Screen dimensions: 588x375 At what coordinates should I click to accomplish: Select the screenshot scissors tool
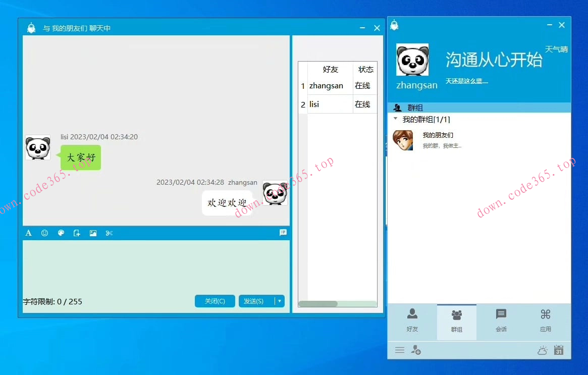pyautogui.click(x=109, y=233)
